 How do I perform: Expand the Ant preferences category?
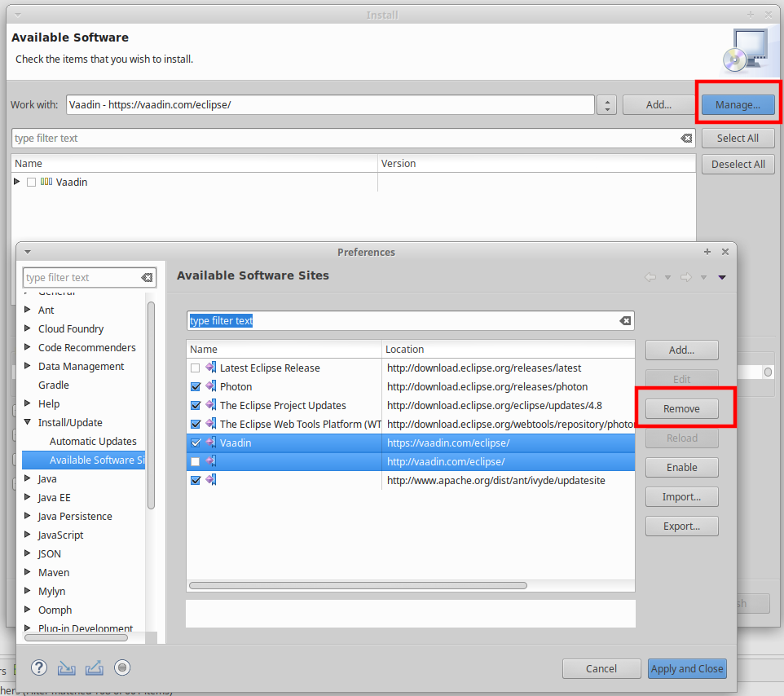[x=25, y=310]
